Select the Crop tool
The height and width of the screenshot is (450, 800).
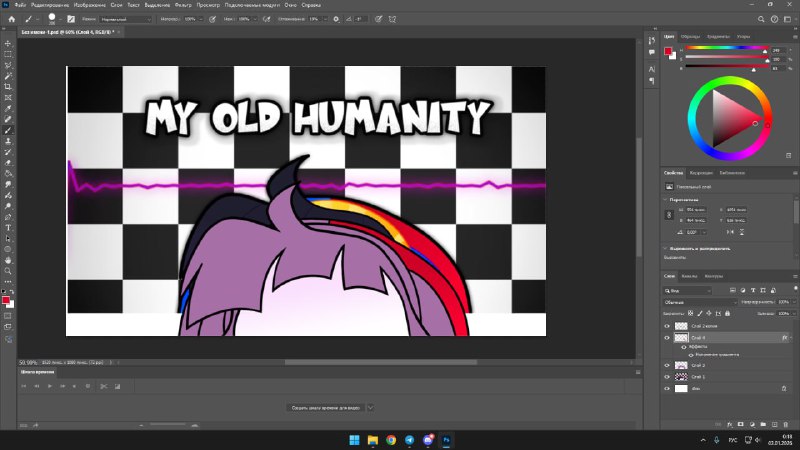(x=8, y=87)
